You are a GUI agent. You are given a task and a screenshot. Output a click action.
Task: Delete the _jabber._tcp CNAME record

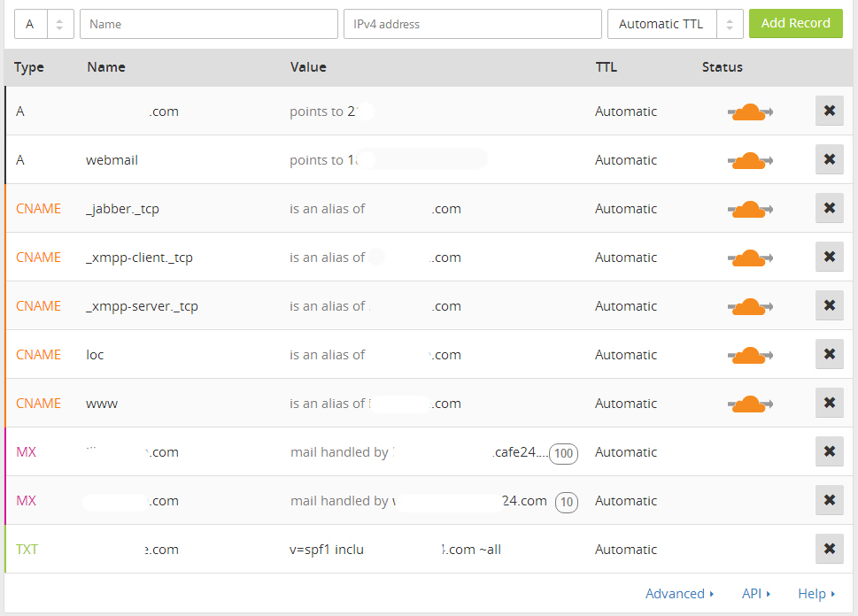tap(829, 208)
